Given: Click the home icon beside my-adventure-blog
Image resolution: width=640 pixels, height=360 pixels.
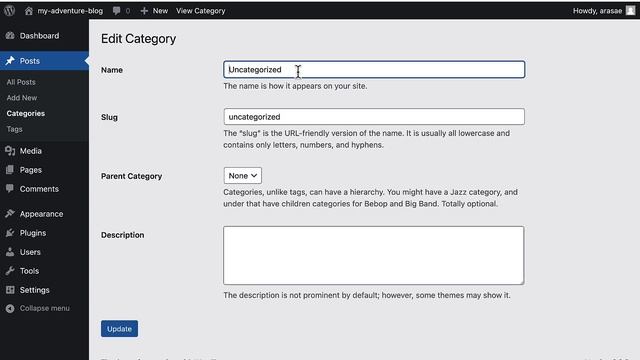Looking at the screenshot, I should coord(29,11).
